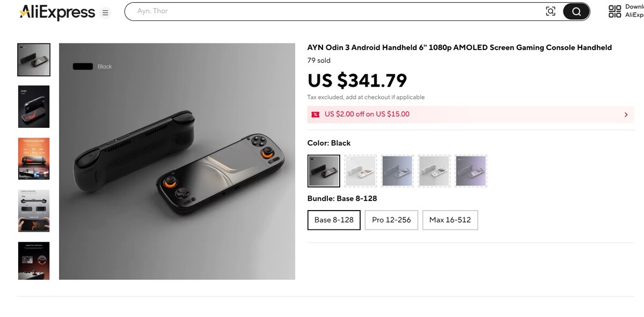Image resolution: width=644 pixels, height=317 pixels.
Task: Open the hamburger menu next to the AliExpress logo
Action: click(105, 12)
